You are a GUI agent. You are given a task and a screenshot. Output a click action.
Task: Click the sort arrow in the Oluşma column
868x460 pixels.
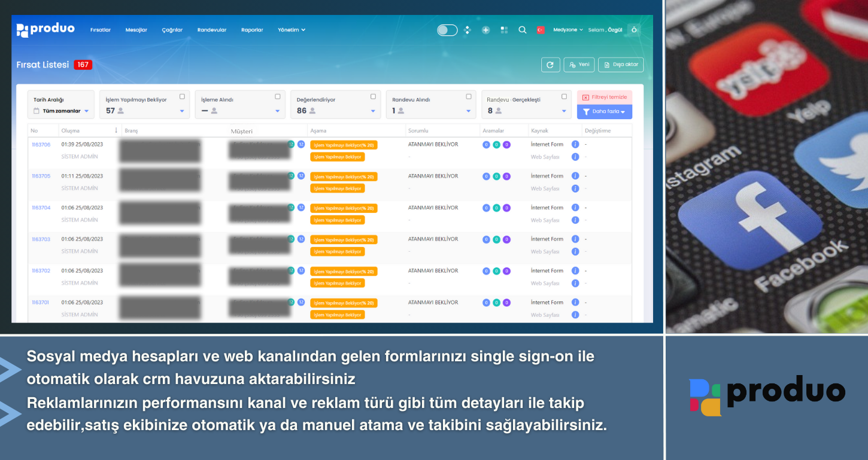[x=116, y=130]
